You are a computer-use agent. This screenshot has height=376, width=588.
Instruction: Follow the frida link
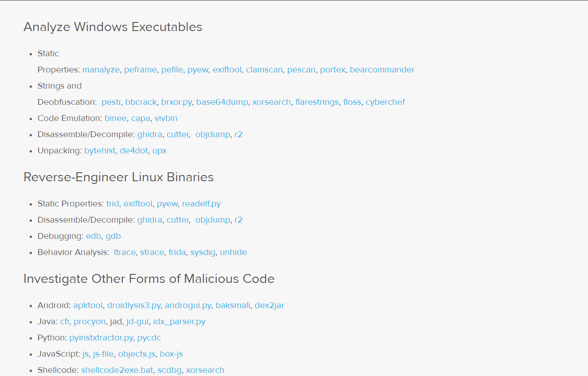[x=177, y=252]
